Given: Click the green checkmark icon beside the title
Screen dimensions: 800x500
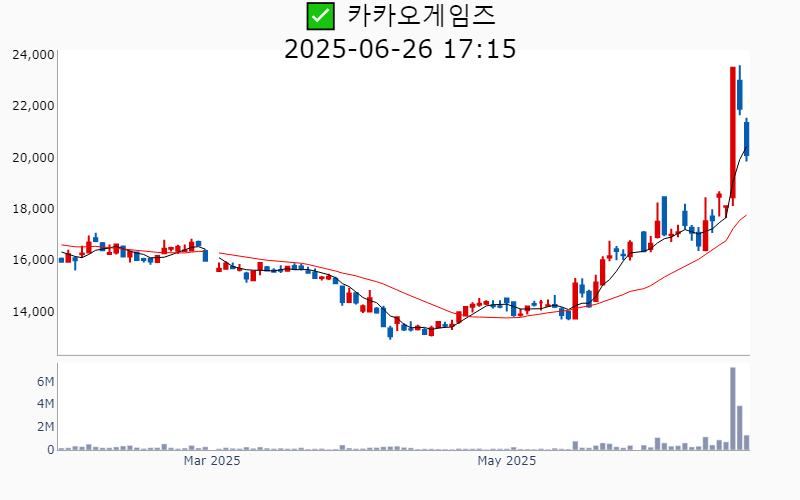Looking at the screenshot, I should (320, 16).
